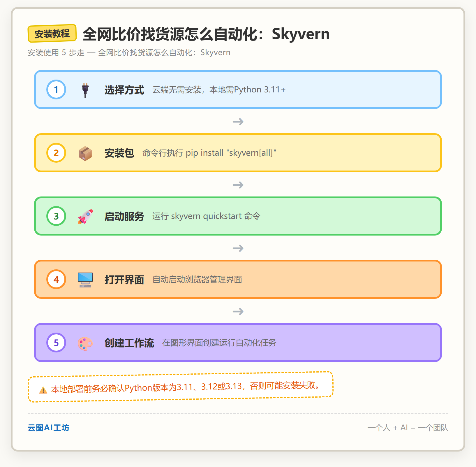The height and width of the screenshot is (467, 476).
Task: Click the numbered circle 5 badge
Action: pos(56,343)
